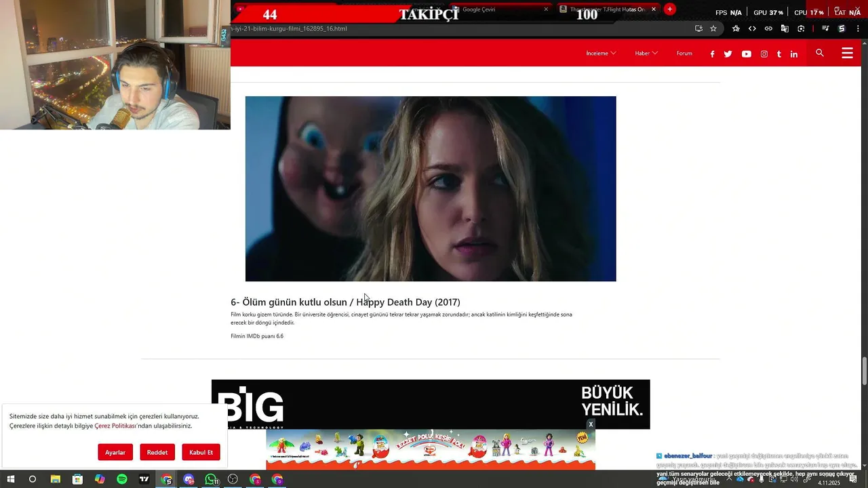Open the site's Twitter icon
The image size is (868, 488).
click(728, 54)
